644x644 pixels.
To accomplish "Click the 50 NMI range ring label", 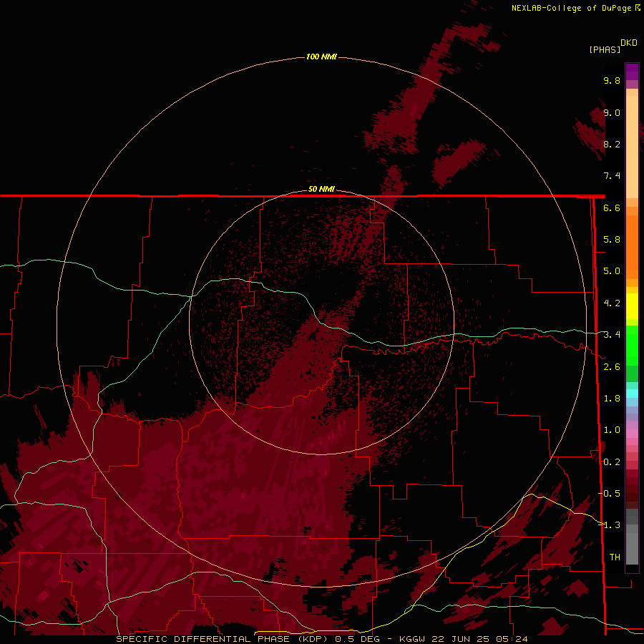I will pyautogui.click(x=321, y=189).
